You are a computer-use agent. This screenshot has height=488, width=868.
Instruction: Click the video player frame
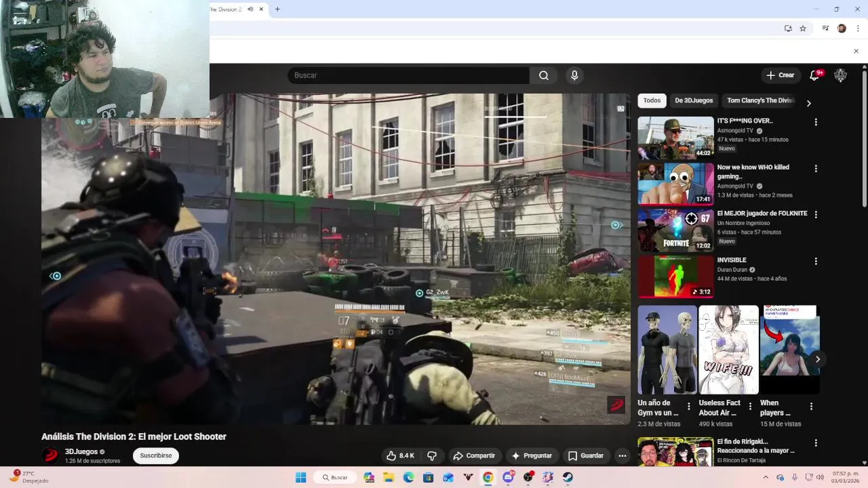coord(336,259)
